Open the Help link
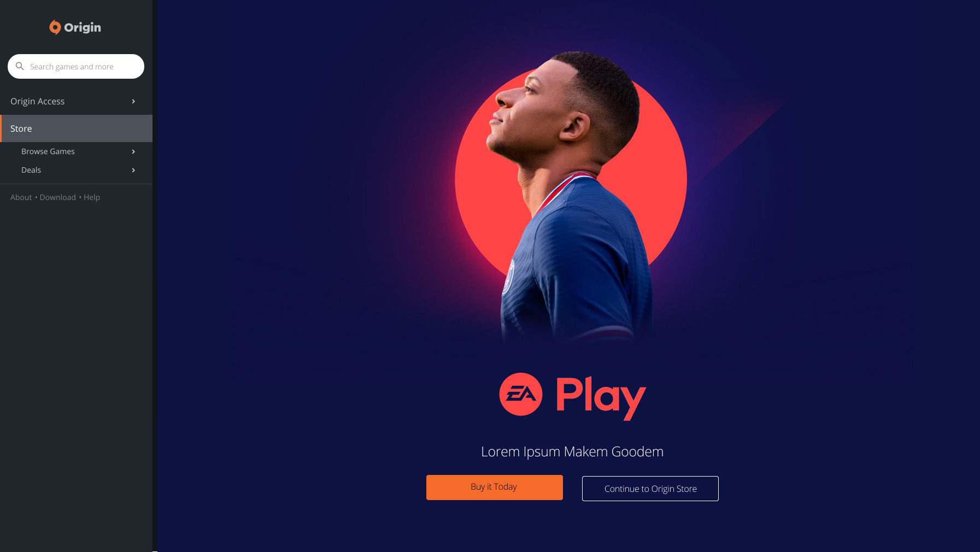 [92, 197]
